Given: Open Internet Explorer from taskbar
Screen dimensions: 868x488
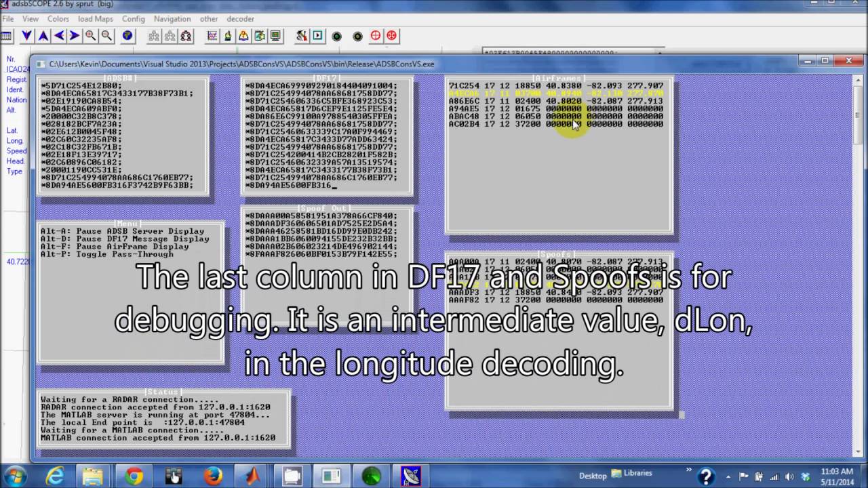Looking at the screenshot, I should click(54, 476).
